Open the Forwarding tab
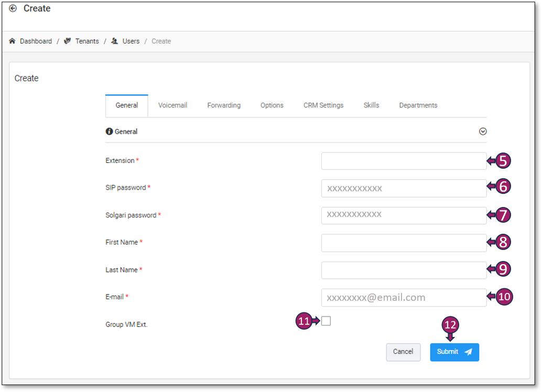Image resolution: width=542 pixels, height=392 pixels. coord(224,105)
